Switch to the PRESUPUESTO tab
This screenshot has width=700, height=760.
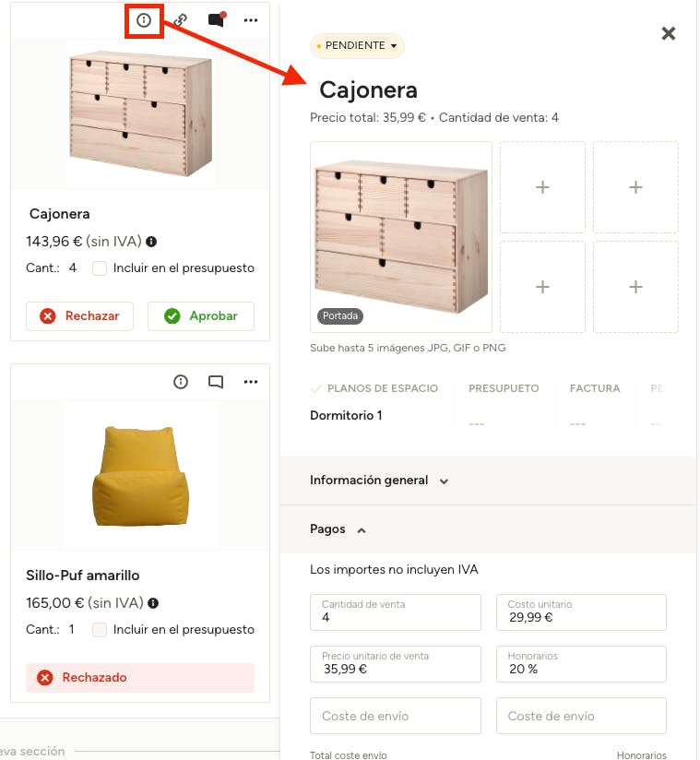pos(504,388)
